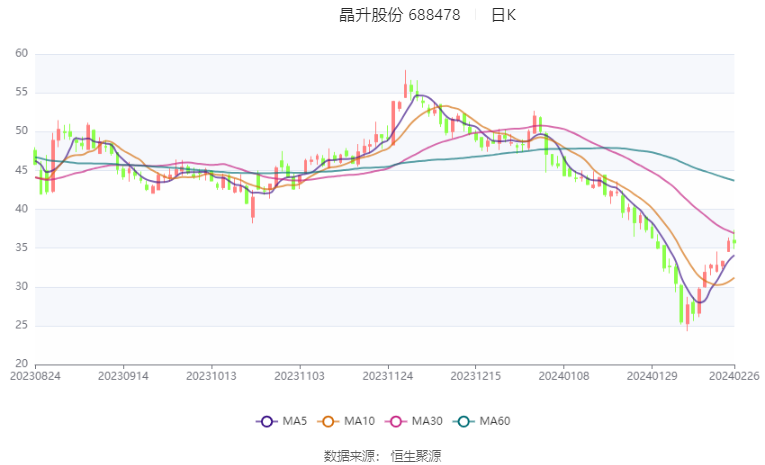The image size is (765, 465).
Task: Click the 20240226 end date label
Action: pyautogui.click(x=734, y=376)
